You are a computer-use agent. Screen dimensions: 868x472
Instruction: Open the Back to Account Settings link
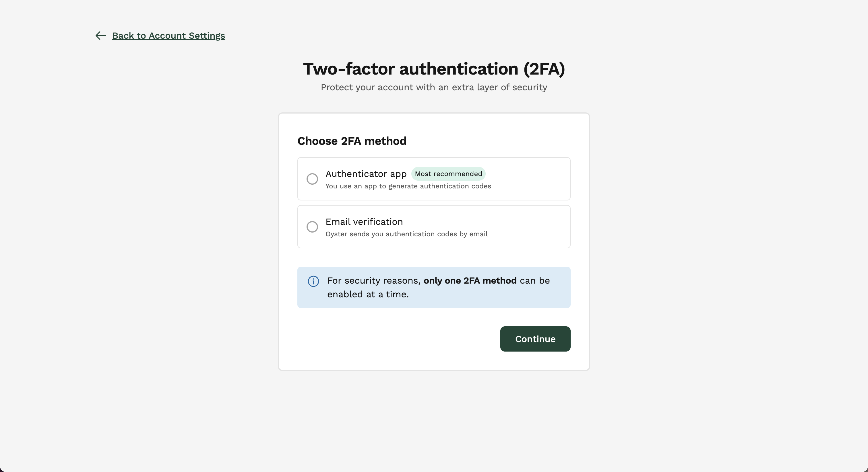[x=168, y=36]
